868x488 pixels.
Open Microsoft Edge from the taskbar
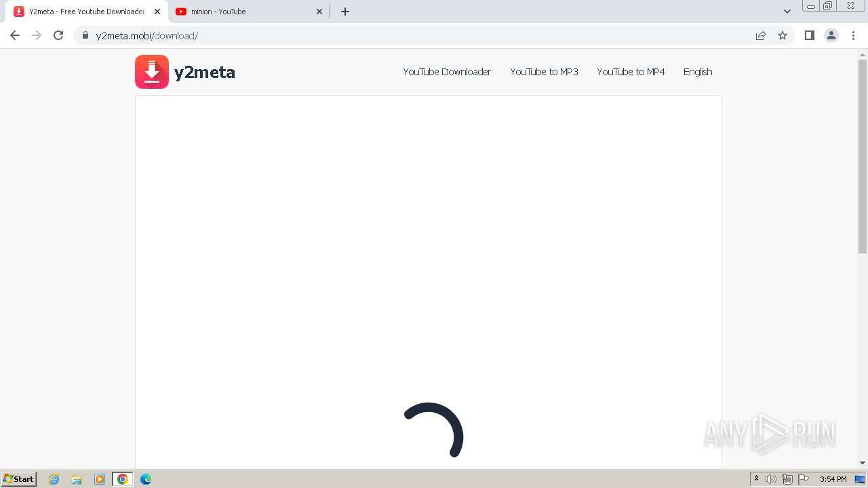point(146,479)
